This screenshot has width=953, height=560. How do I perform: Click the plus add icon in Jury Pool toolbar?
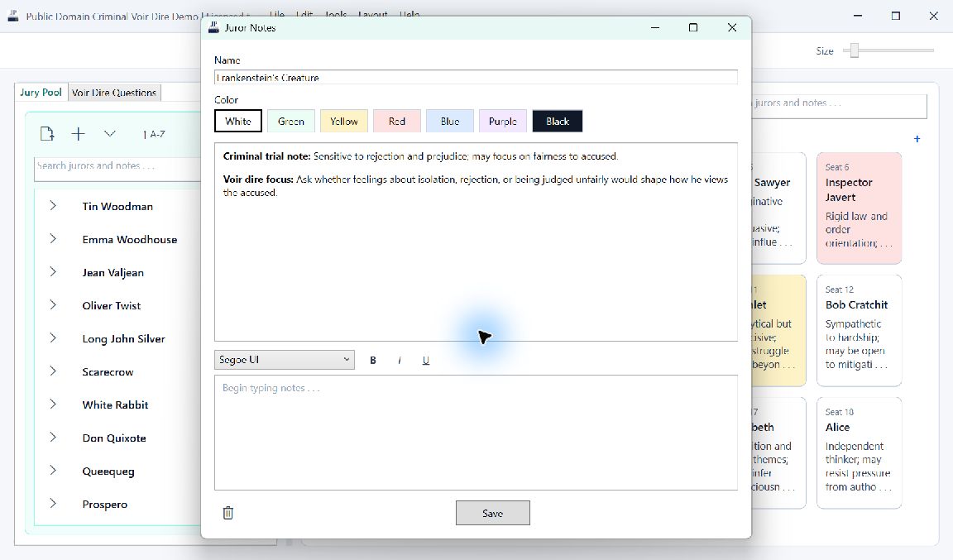pyautogui.click(x=78, y=134)
